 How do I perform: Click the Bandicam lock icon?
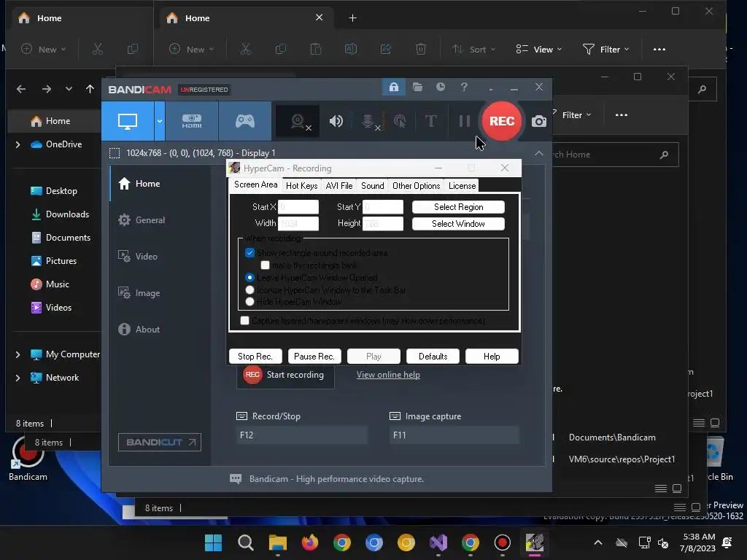[x=393, y=87]
